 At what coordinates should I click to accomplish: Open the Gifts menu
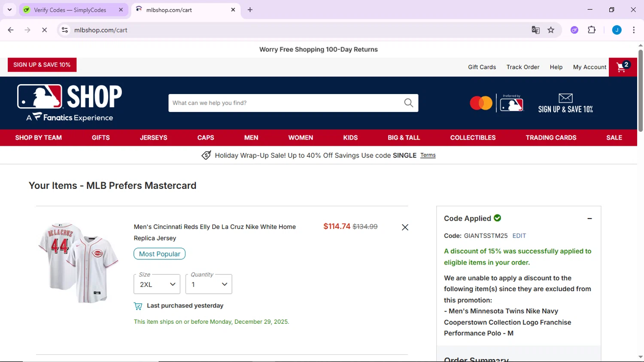point(101,138)
